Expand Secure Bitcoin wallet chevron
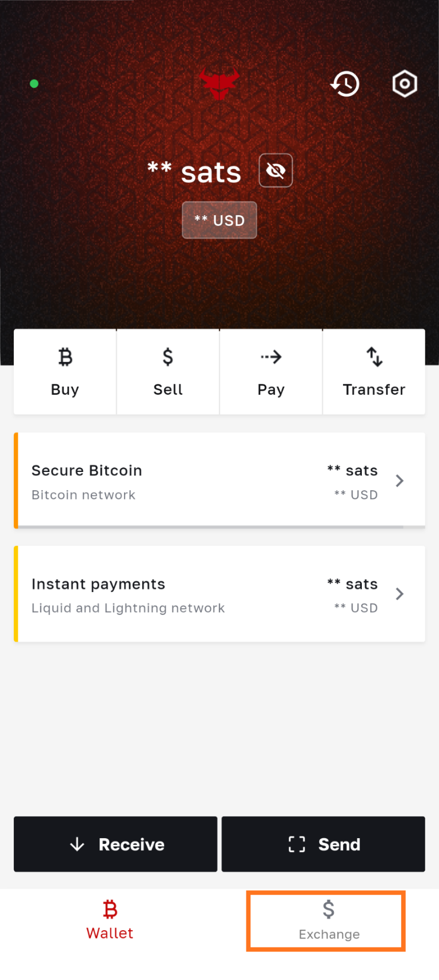Viewport: 439px width, 980px height. tap(400, 481)
